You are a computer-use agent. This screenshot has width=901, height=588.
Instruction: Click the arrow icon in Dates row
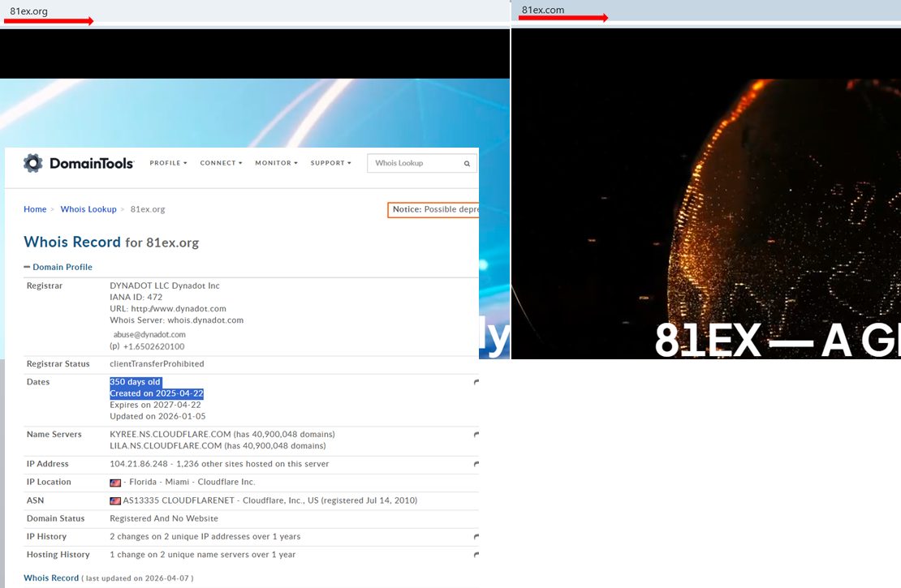(476, 382)
